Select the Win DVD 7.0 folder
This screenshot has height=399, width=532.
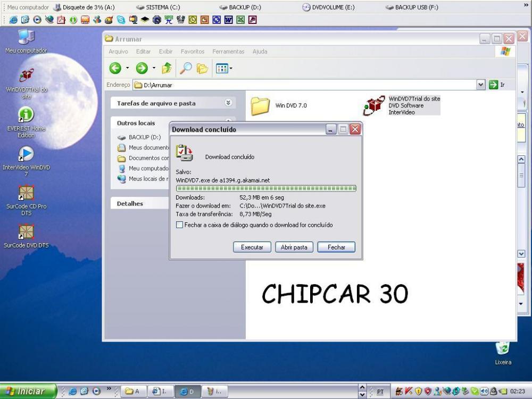pyautogui.click(x=261, y=105)
